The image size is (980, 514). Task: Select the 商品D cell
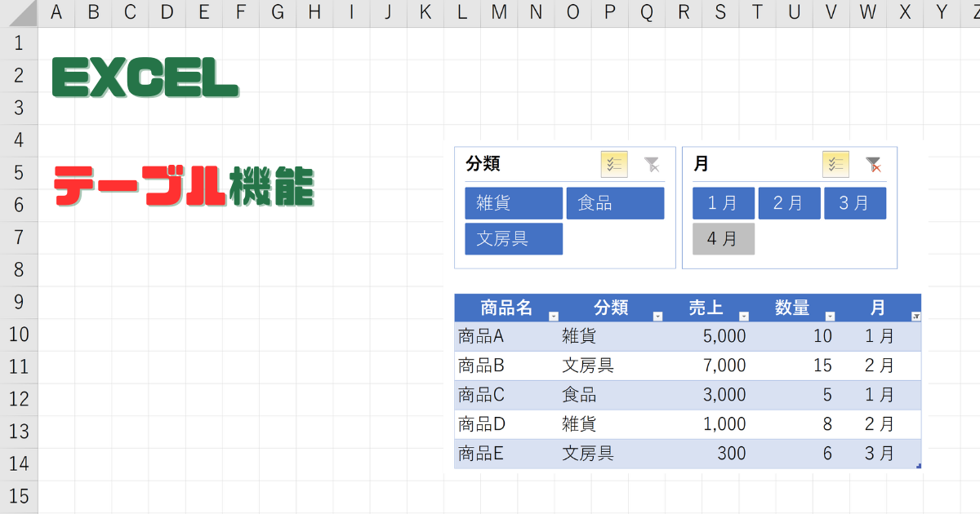[506, 424]
